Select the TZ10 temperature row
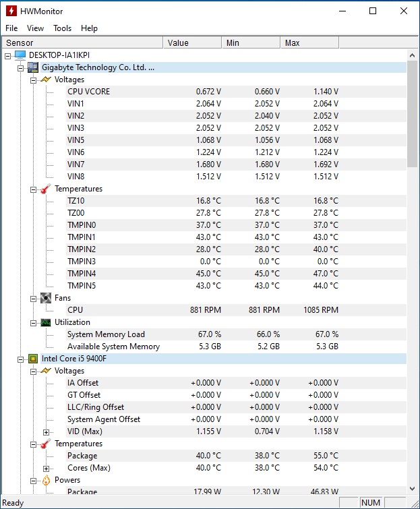This screenshot has height=509, width=420. (x=236, y=201)
